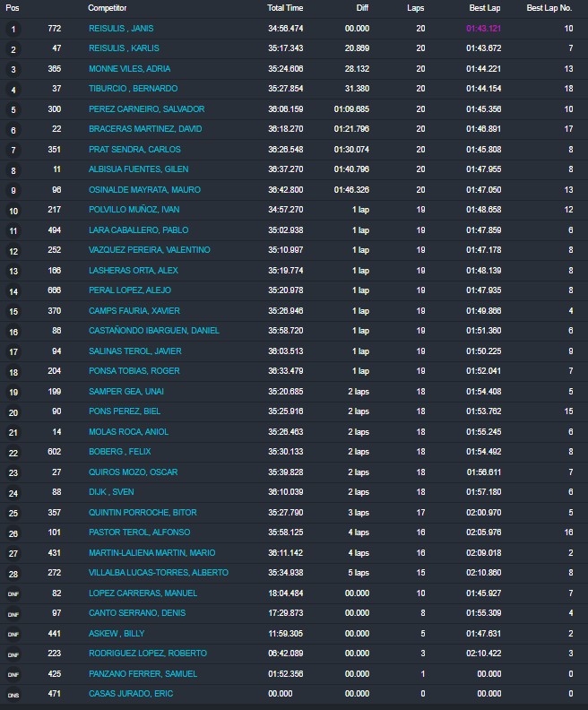Click the DNS badge for Casas Jurado
The height and width of the screenshot is (710, 588).
[x=13, y=695]
